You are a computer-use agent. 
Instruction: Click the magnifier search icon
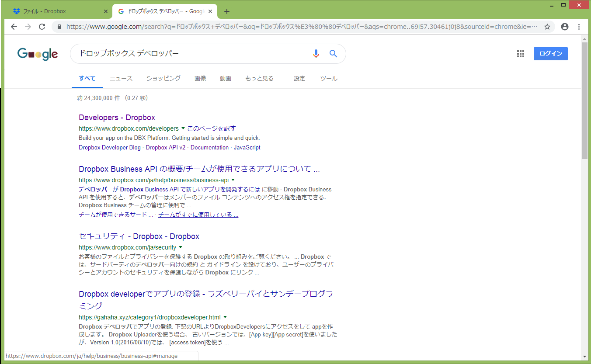pos(334,54)
